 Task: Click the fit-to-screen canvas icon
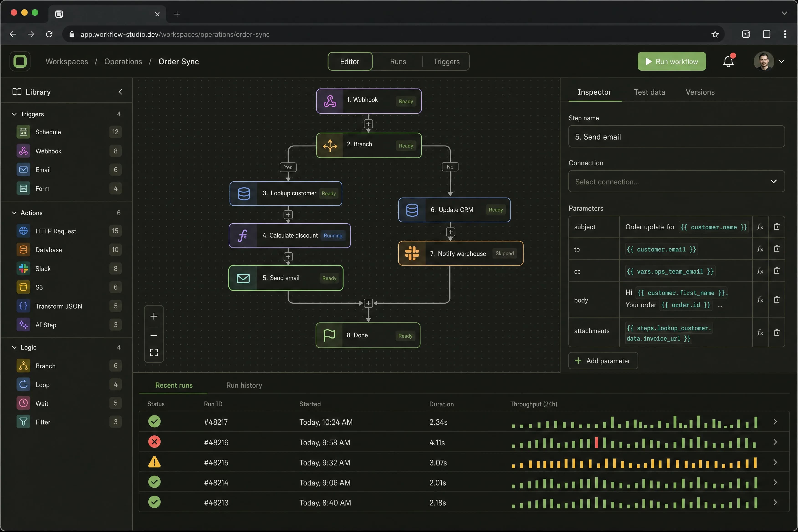coord(154,353)
